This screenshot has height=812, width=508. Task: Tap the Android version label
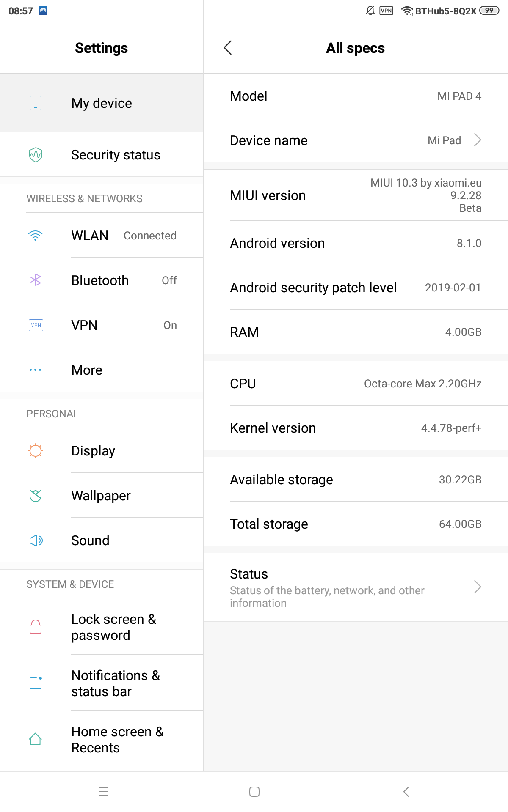click(x=277, y=243)
